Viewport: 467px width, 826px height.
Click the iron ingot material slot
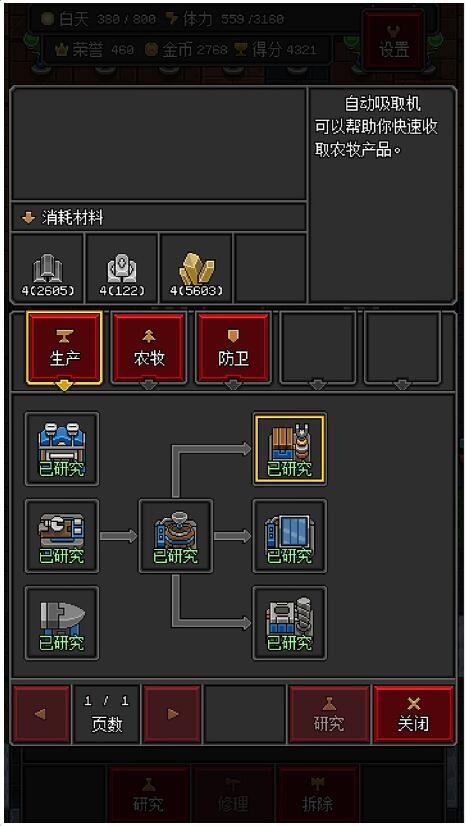click(x=47, y=269)
